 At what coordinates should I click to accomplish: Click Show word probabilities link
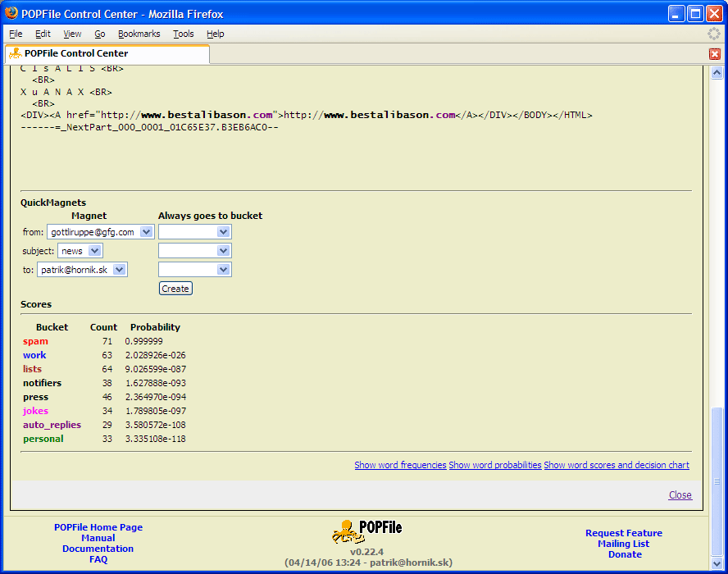click(495, 465)
